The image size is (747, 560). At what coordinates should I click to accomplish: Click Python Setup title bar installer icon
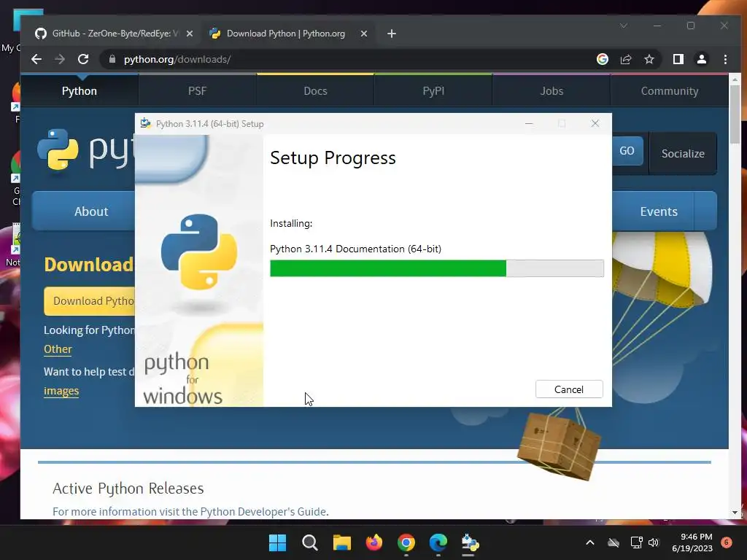point(146,123)
